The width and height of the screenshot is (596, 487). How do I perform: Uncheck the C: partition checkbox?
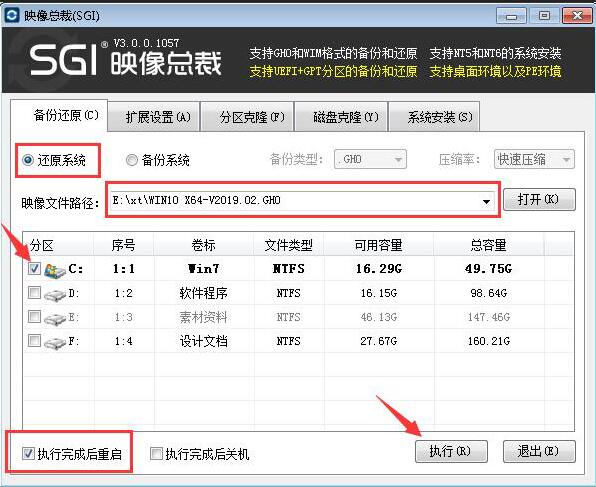34,268
